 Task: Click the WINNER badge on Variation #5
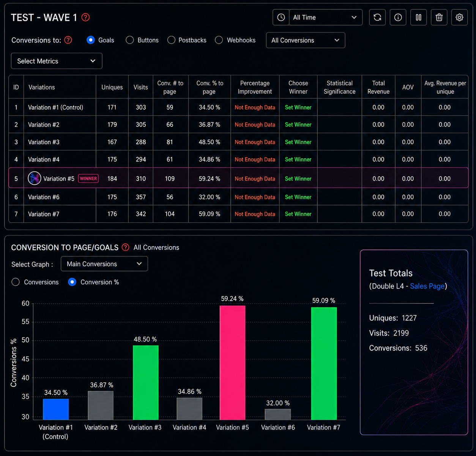pos(88,178)
